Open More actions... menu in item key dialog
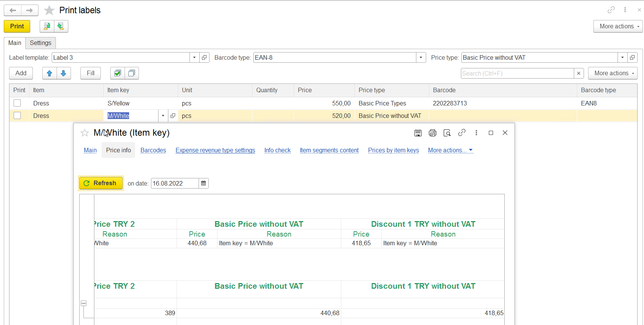Viewport: 644px width, 325px height. 450,150
